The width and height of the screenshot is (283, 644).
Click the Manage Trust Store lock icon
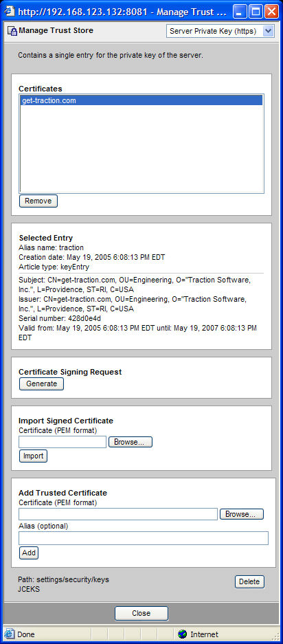point(12,31)
